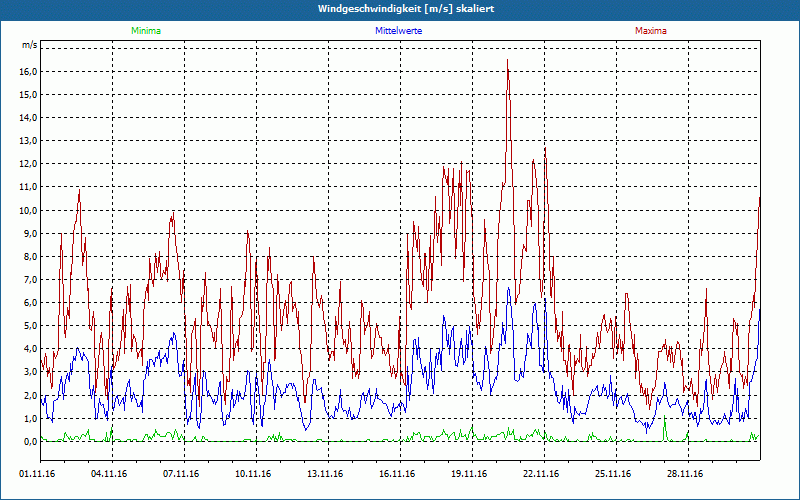Click the 07.11.16 date label
The width and height of the screenshot is (800, 500).
point(181,474)
